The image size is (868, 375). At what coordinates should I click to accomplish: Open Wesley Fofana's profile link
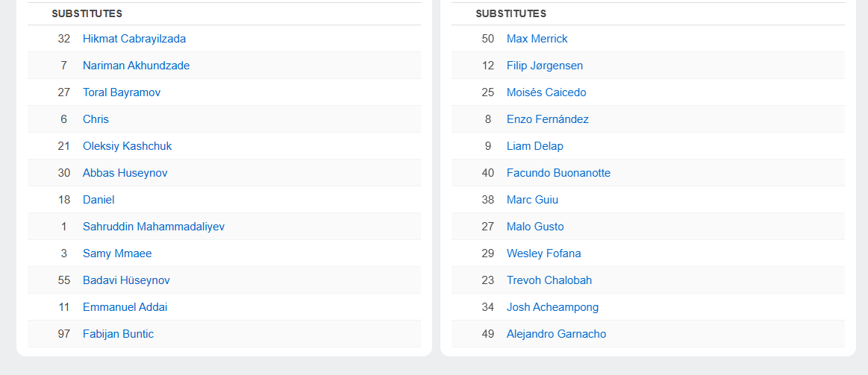(x=543, y=253)
